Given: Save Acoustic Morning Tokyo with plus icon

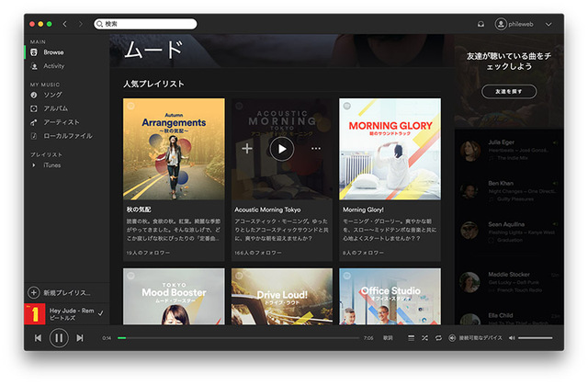Looking at the screenshot, I should point(247,149).
